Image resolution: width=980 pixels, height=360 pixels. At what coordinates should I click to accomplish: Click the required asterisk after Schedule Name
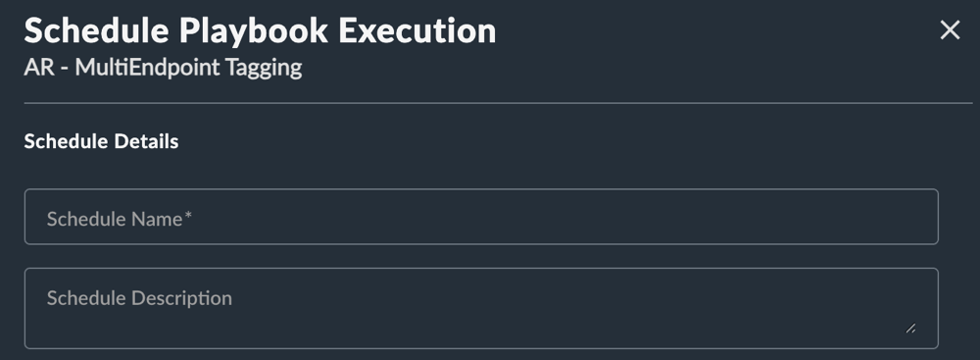[x=188, y=216]
